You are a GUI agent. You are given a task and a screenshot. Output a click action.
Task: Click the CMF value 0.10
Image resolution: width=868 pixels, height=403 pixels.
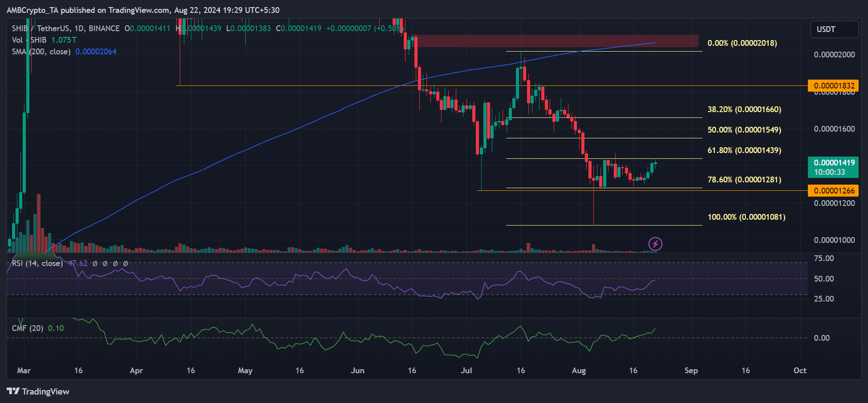coord(56,328)
